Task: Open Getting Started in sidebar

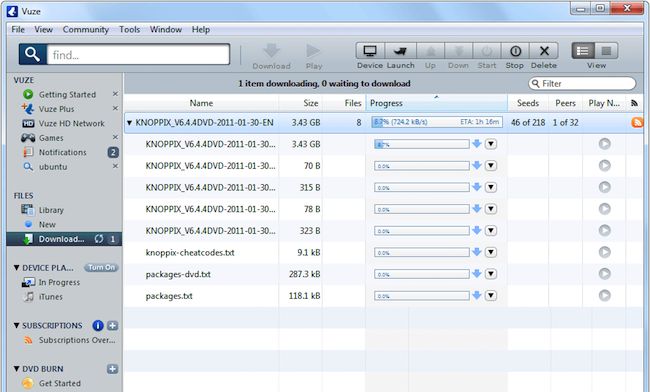Action: point(67,94)
